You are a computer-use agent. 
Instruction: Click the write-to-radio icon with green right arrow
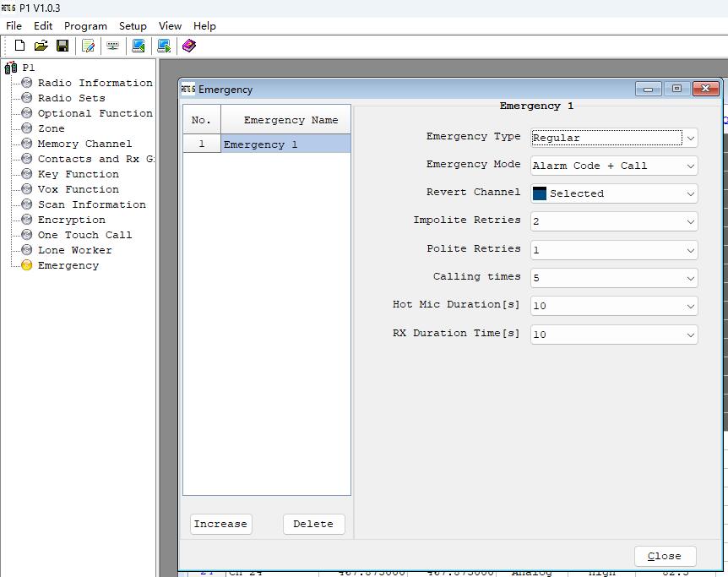coord(164,46)
